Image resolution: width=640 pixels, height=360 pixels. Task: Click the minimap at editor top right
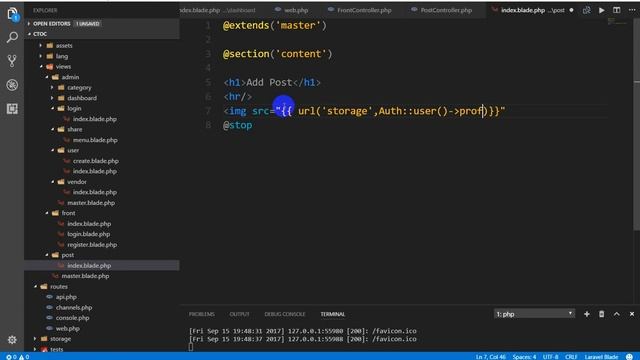[x=618, y=21]
